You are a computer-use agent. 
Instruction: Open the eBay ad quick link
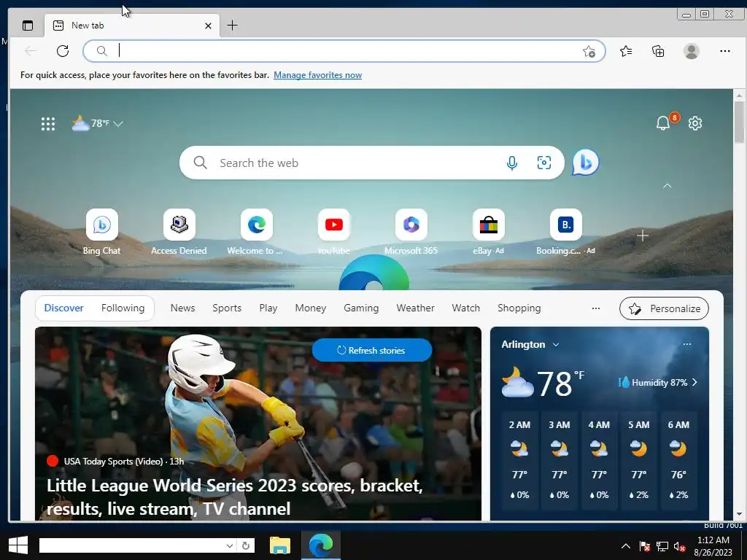(x=488, y=233)
